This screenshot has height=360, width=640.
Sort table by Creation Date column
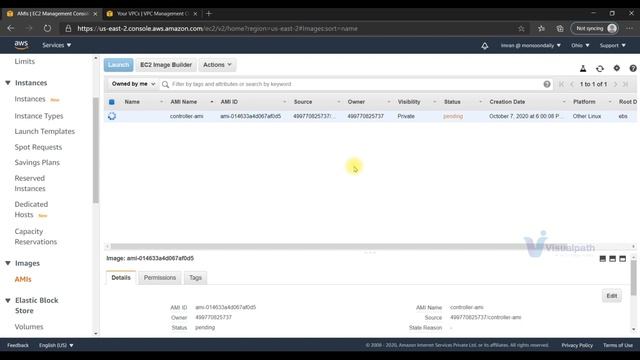click(x=507, y=102)
